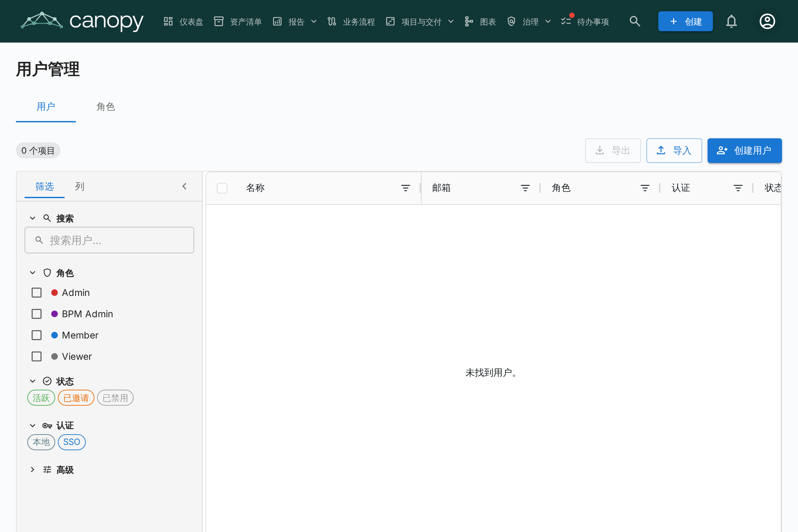Toggle the Viewer role checkbox
Screen dimensions: 798x532
pos(37,356)
